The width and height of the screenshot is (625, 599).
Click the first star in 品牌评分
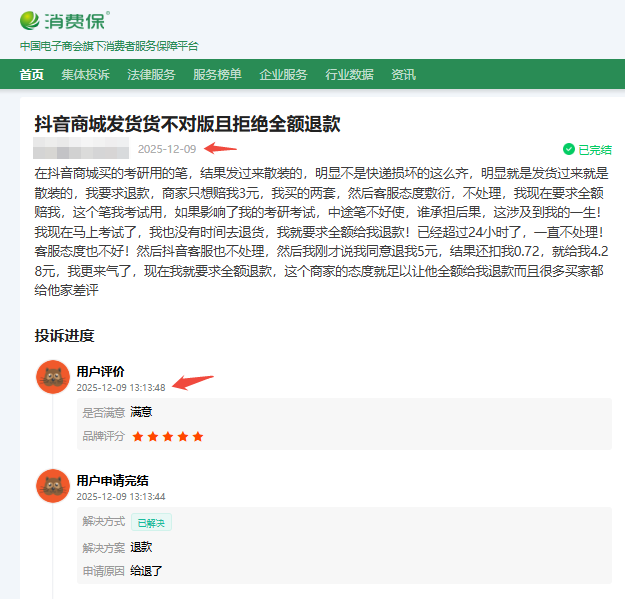click(x=137, y=437)
